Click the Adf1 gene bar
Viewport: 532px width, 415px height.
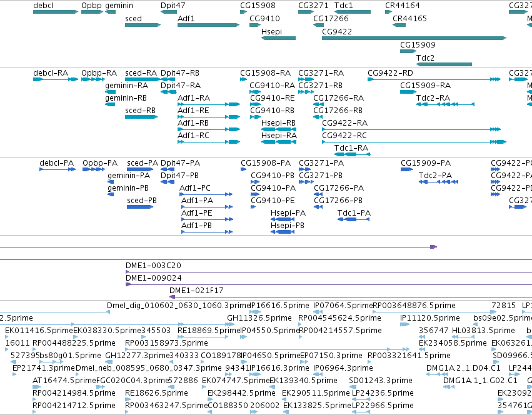[x=208, y=25]
